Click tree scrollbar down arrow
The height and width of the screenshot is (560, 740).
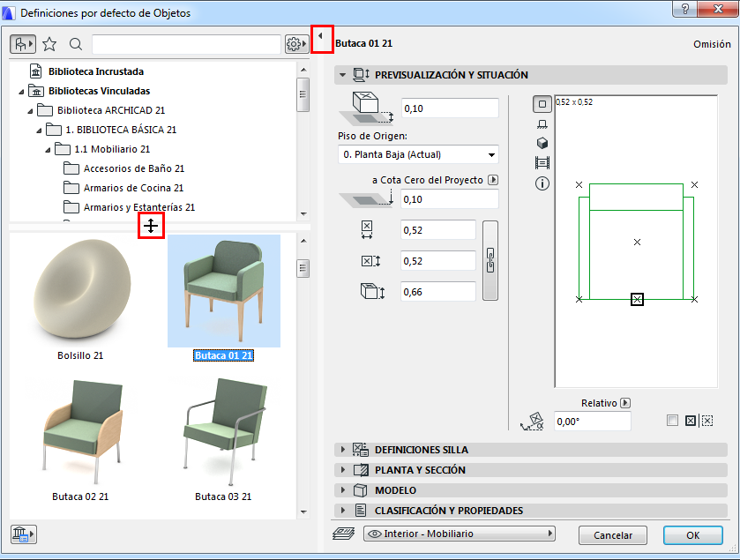pos(303,214)
